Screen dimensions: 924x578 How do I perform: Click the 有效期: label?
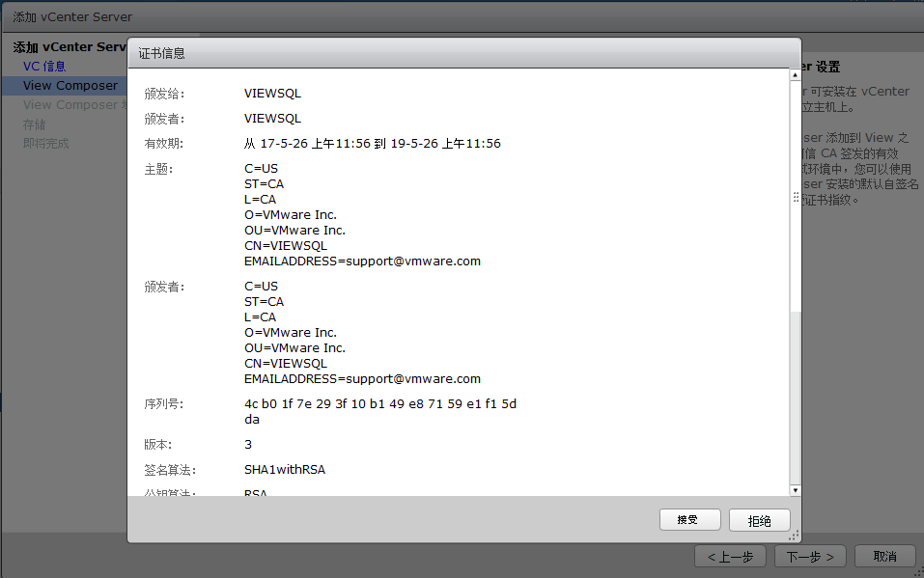pyautogui.click(x=164, y=143)
